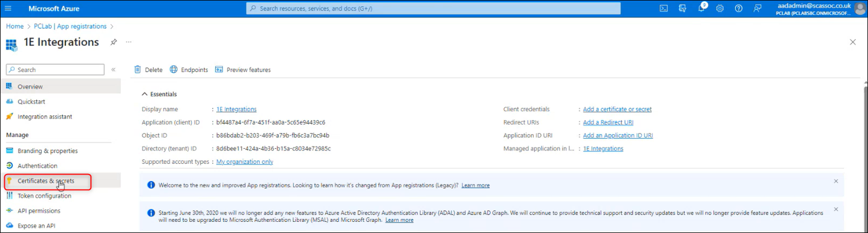868x233 pixels.
Task: Click Add a Redirect URI link
Action: 608,122
